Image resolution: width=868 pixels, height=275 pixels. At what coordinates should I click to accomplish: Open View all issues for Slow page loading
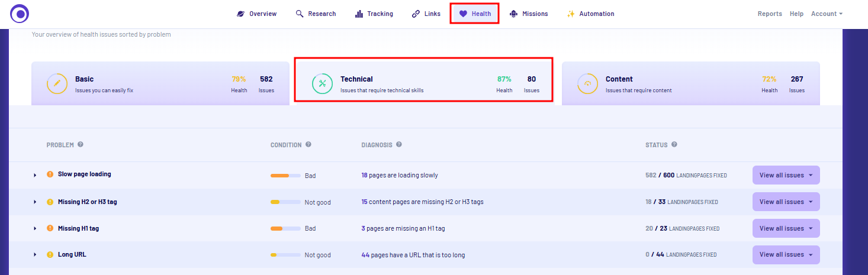coord(786,175)
